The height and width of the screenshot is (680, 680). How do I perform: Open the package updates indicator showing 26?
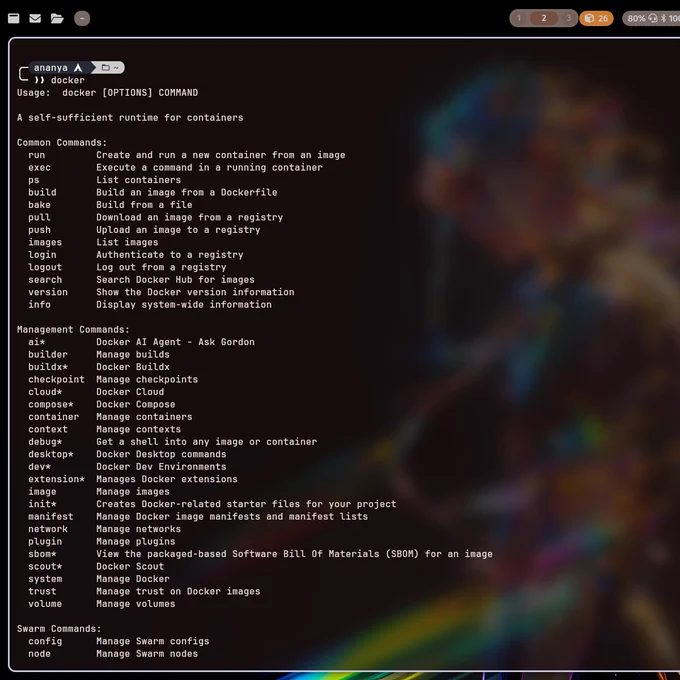pos(596,18)
